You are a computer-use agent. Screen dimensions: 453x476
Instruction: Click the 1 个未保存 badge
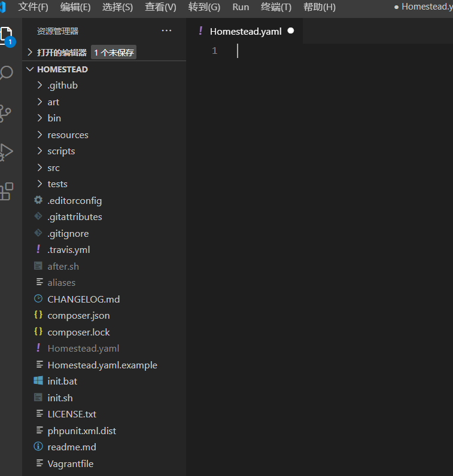[114, 53]
